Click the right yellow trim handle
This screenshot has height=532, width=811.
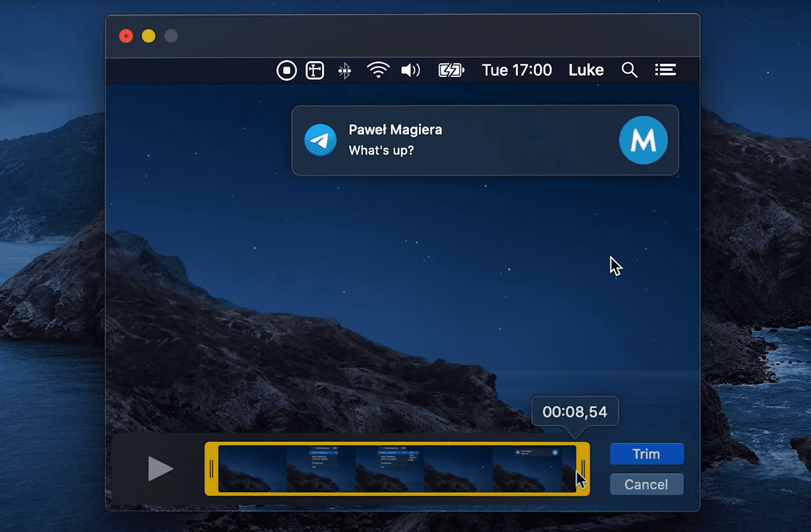tap(583, 468)
